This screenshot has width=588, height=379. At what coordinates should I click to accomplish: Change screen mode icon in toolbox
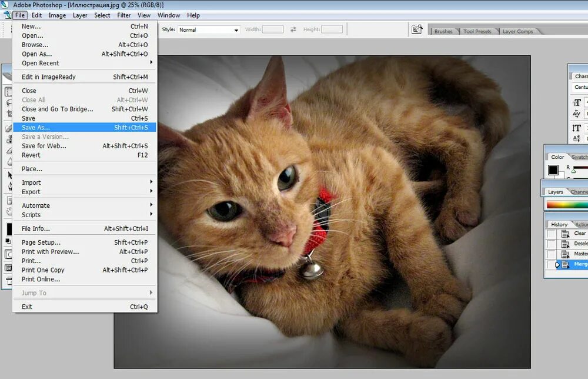8,268
